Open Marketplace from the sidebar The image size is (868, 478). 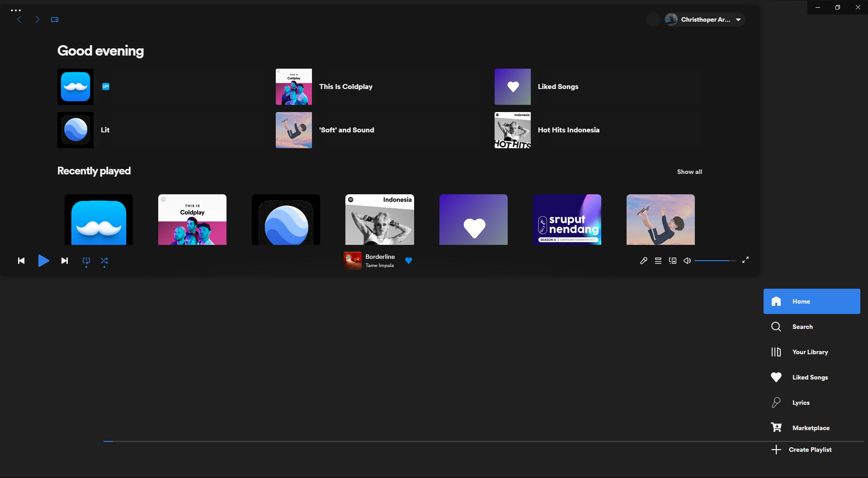[x=811, y=427]
